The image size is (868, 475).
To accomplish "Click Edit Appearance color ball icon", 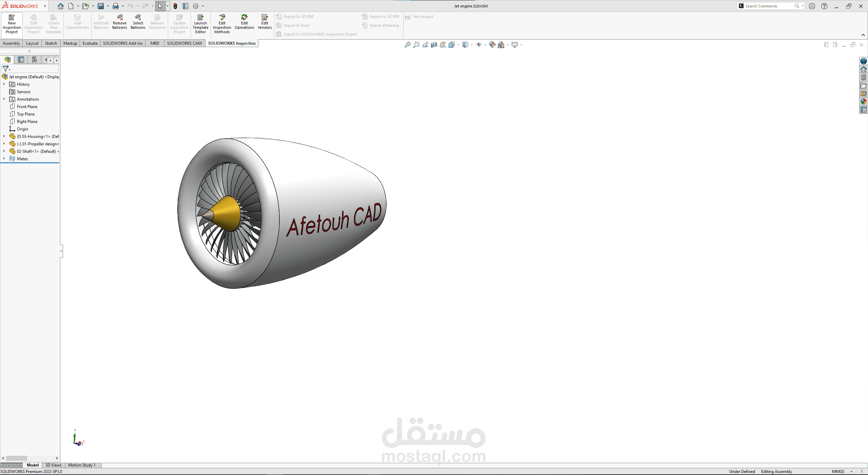I will tap(492, 45).
